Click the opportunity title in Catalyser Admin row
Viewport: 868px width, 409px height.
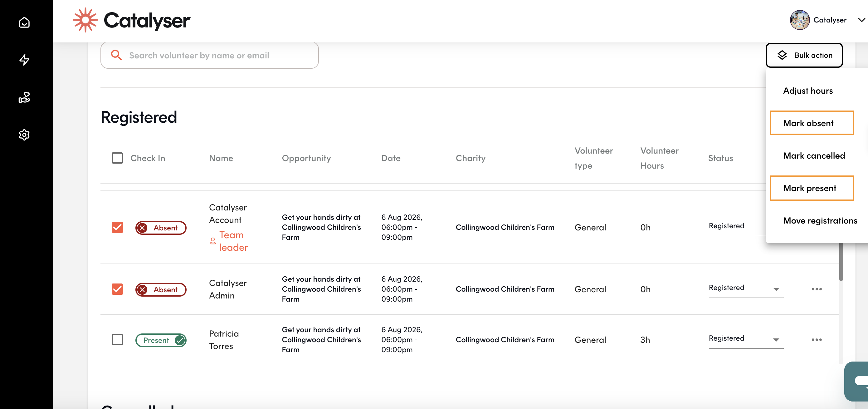click(x=321, y=289)
